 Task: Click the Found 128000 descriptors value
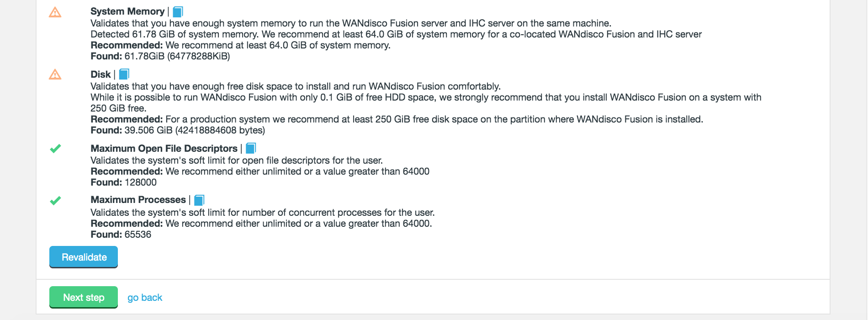140,182
